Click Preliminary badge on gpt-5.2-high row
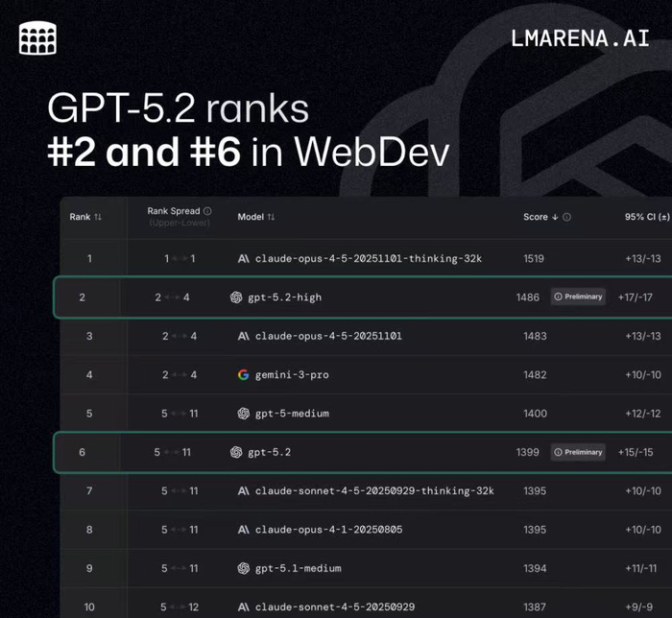Image resolution: width=672 pixels, height=618 pixels. click(578, 297)
